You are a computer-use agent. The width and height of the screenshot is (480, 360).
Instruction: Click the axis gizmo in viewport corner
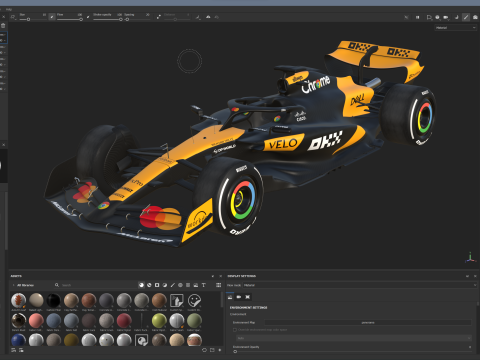coord(470,257)
